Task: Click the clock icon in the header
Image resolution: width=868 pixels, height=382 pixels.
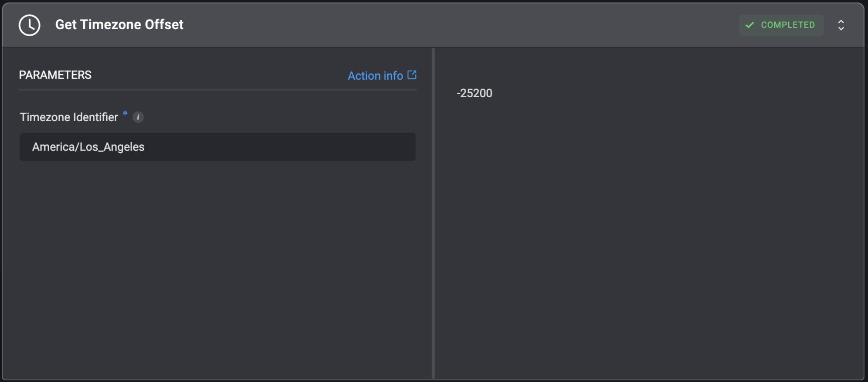Action: 30,25
